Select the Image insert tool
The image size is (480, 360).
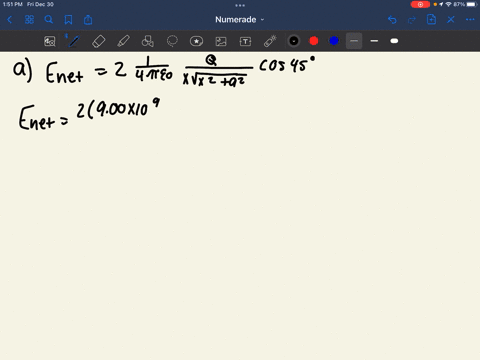coord(221,41)
